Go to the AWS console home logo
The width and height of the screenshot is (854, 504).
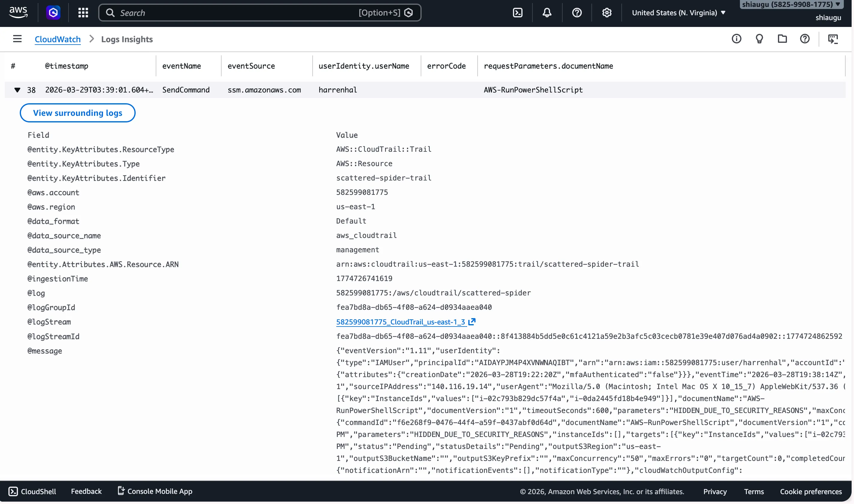18,13
